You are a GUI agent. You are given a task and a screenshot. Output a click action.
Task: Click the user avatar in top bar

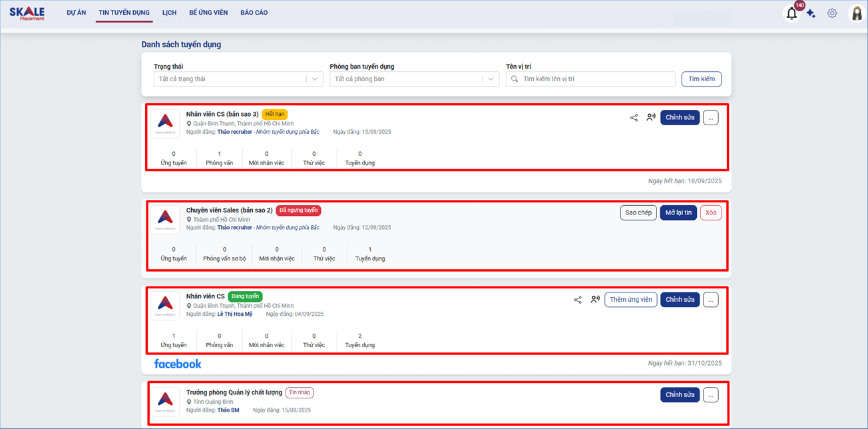tap(857, 13)
